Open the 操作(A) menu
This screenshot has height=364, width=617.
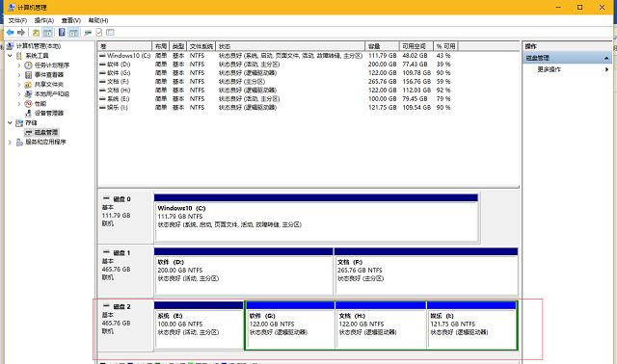(44, 20)
